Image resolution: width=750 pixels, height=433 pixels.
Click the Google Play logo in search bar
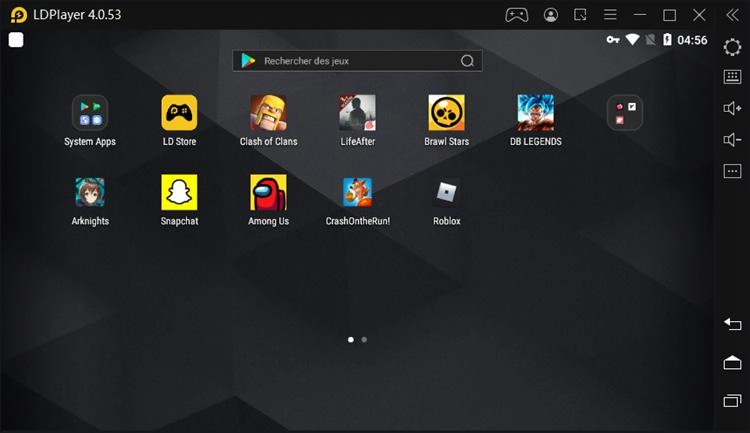point(248,60)
